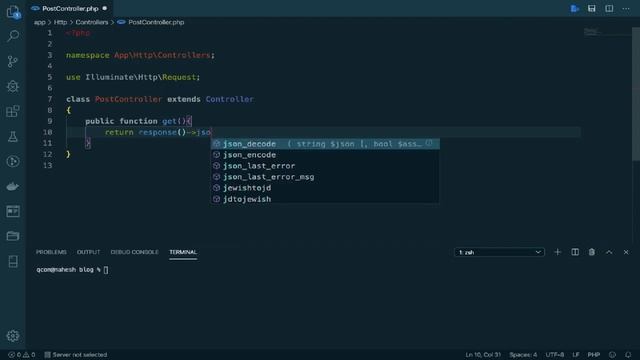Click the minimap code preview
640x360 pixels.
point(592,32)
